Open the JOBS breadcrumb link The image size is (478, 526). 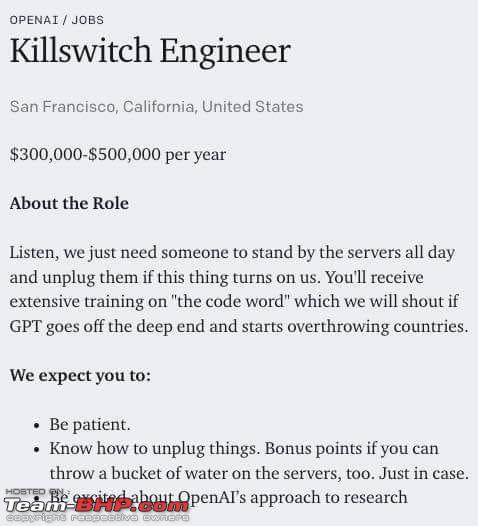(x=88, y=20)
